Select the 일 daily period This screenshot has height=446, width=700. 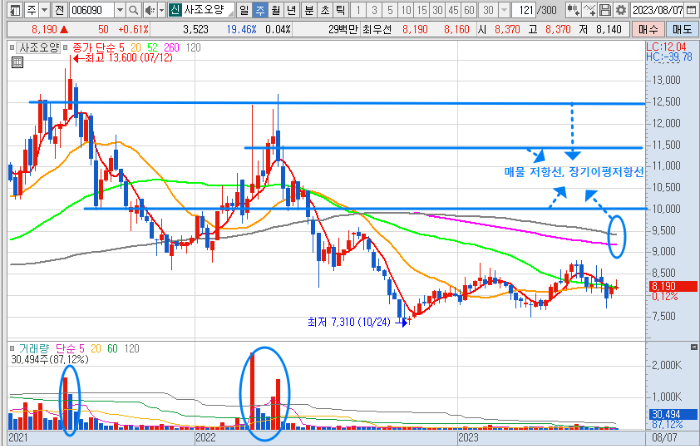pos(244,10)
